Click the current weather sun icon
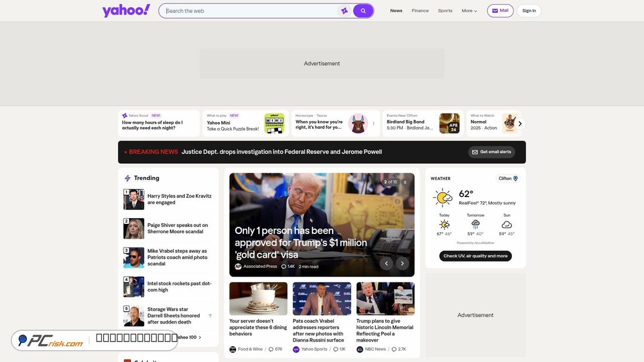The image size is (644, 362). pyautogui.click(x=443, y=198)
